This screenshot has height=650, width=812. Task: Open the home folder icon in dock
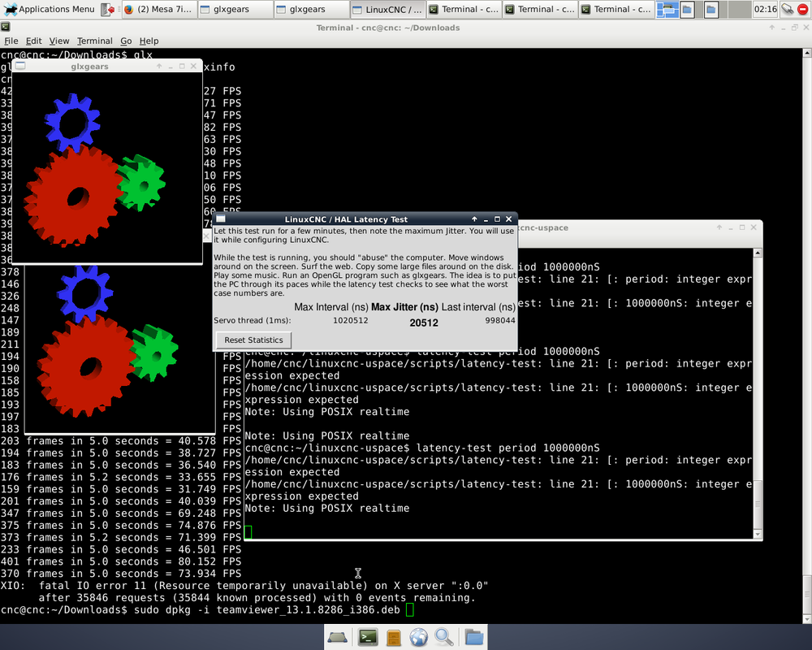473,637
